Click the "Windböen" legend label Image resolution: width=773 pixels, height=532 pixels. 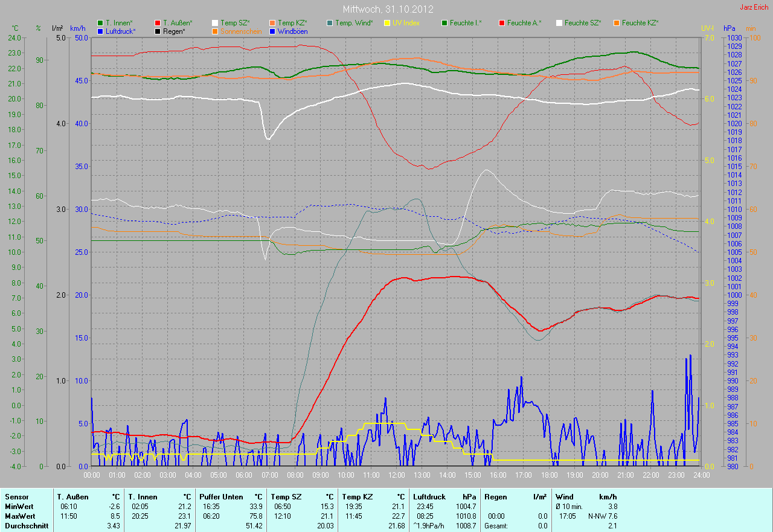[x=293, y=31]
